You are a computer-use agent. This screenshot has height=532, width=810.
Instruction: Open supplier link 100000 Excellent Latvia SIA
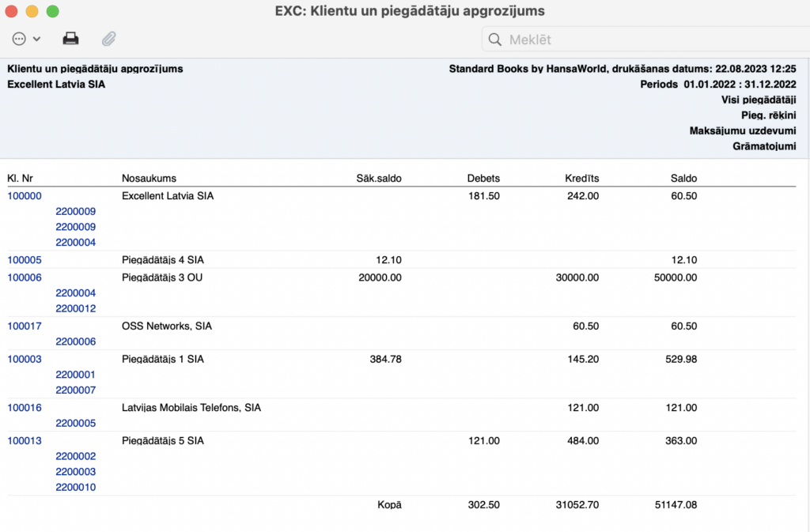pos(25,196)
